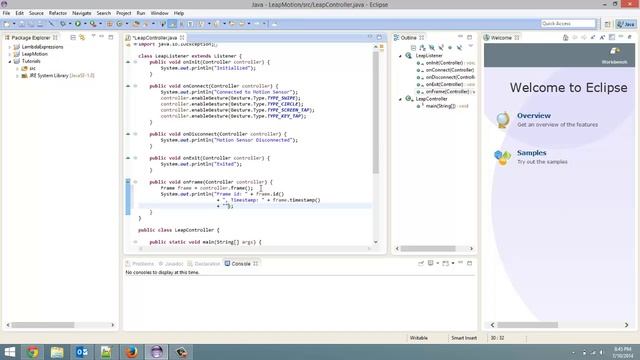Toggle Sort alphabetically in Outline view

pyautogui.click(x=422, y=48)
